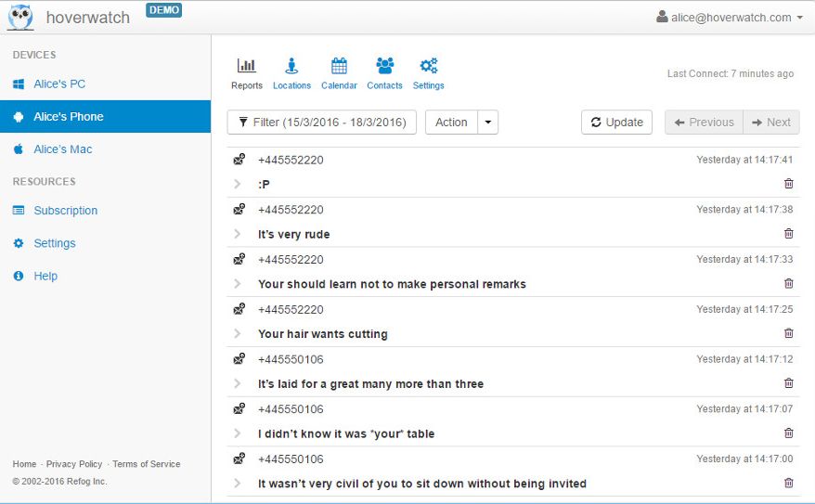This screenshot has width=815, height=504.
Task: Click the Subscription card icon
Action: (19, 211)
